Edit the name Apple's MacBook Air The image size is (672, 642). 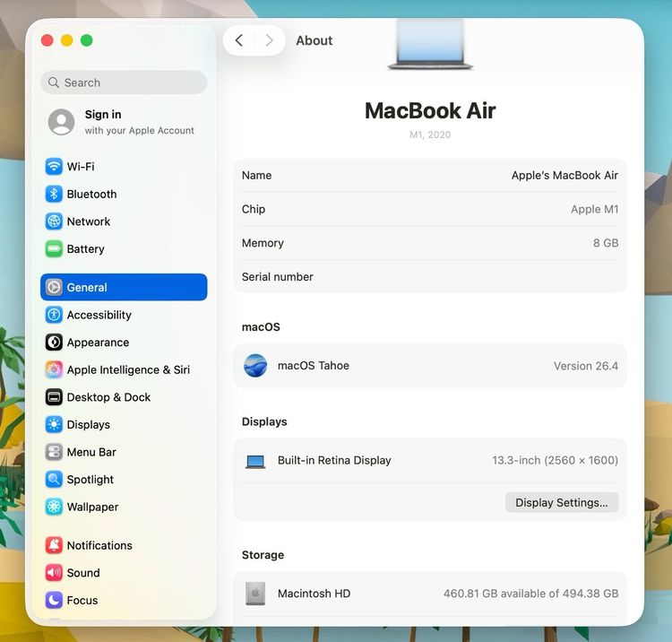[x=564, y=176]
